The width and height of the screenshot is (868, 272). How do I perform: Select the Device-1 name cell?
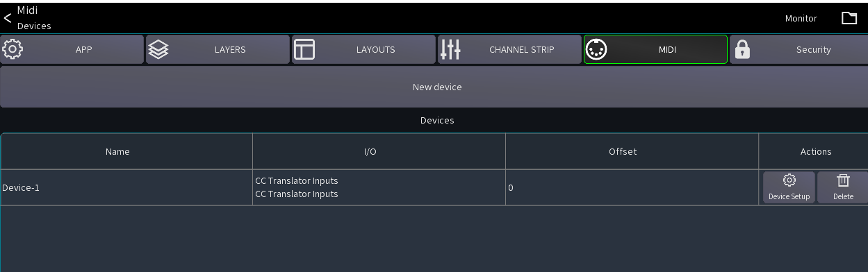click(x=126, y=187)
